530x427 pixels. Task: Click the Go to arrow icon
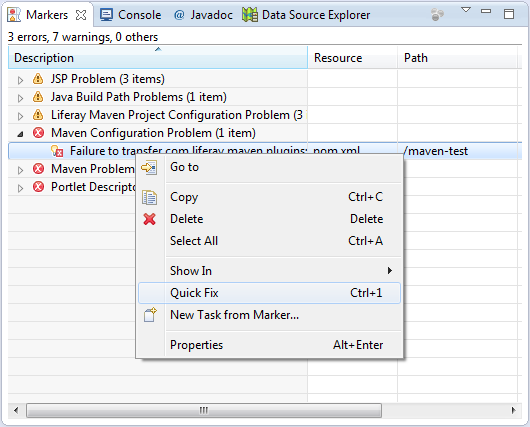149,167
